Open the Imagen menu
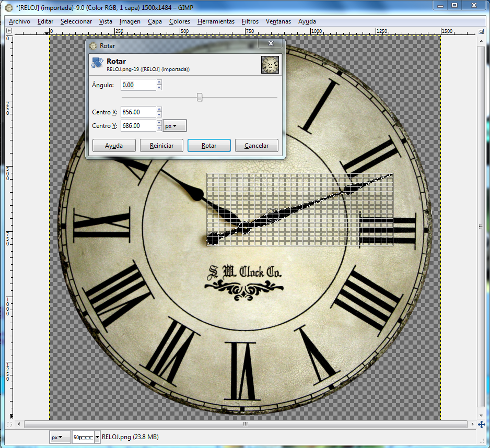 pos(130,21)
